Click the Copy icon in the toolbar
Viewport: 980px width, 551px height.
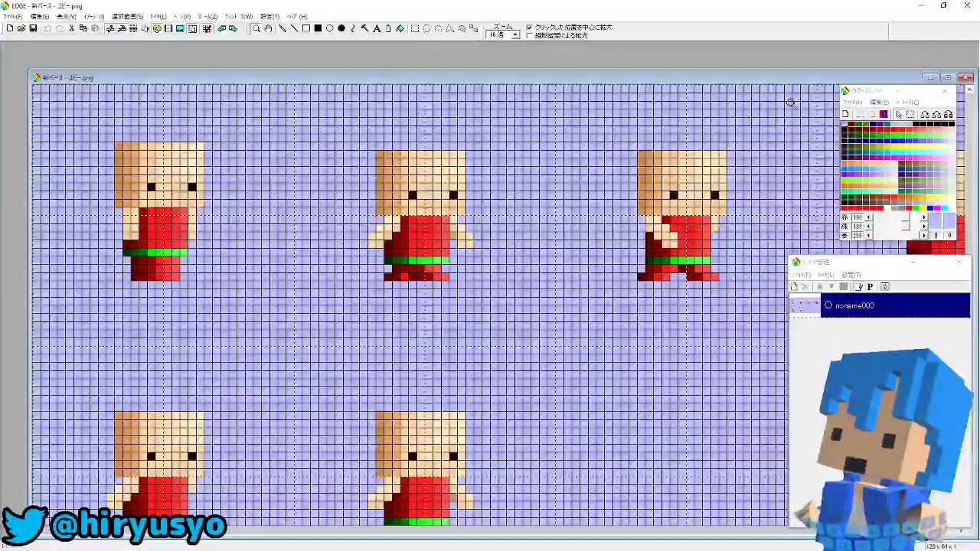pos(83,28)
